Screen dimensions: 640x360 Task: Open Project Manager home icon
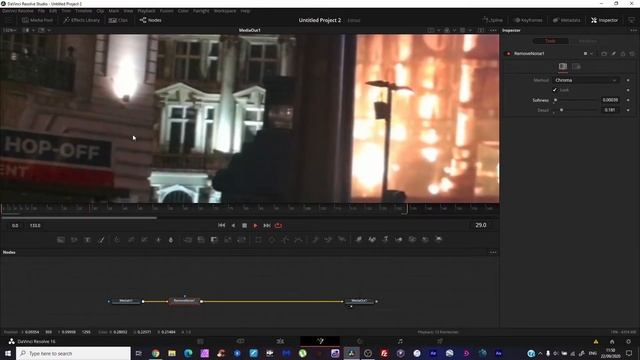point(612,342)
